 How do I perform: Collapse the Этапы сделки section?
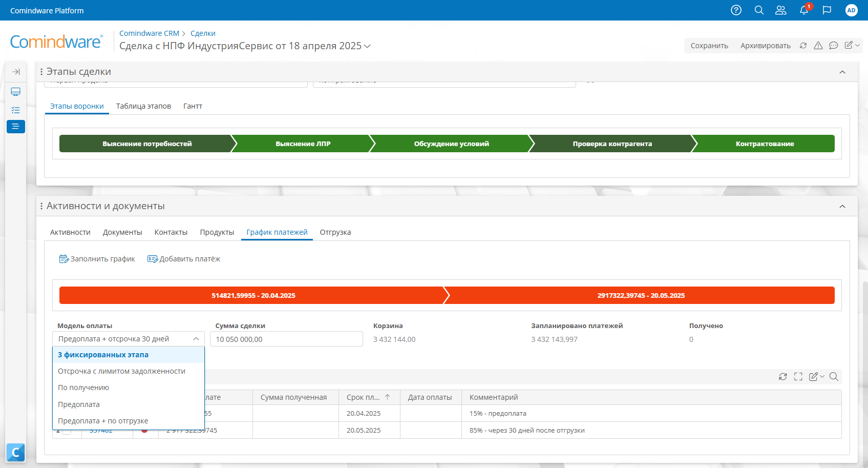click(842, 72)
